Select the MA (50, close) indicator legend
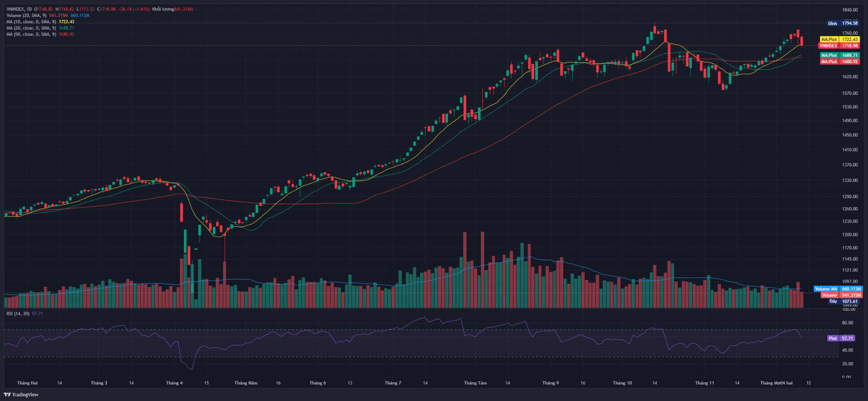868x401 pixels. point(31,34)
